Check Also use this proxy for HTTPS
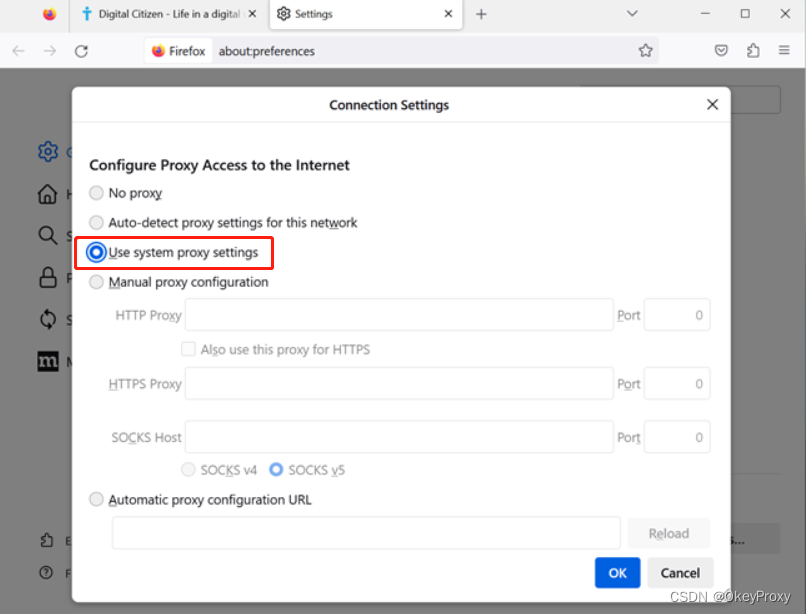Viewport: 807px width, 614px height. 188,349
